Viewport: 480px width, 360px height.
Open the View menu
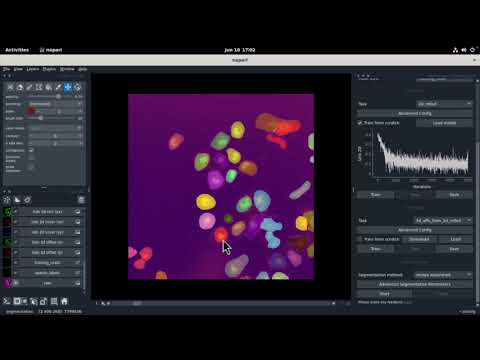[18, 69]
